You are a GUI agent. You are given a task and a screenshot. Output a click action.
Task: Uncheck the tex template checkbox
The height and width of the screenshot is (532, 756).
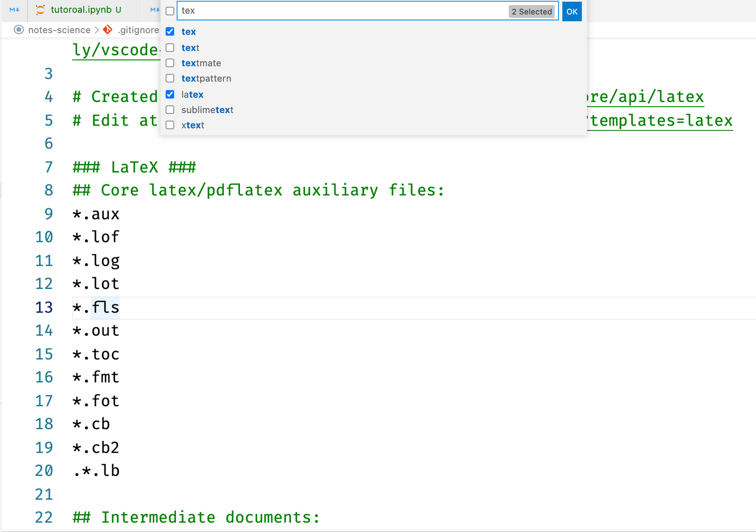click(170, 32)
